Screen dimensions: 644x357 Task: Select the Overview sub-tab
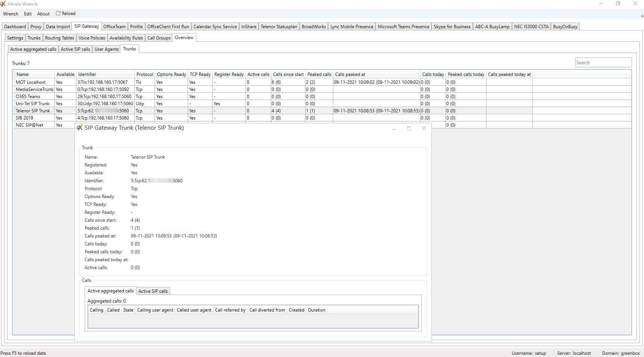point(184,38)
